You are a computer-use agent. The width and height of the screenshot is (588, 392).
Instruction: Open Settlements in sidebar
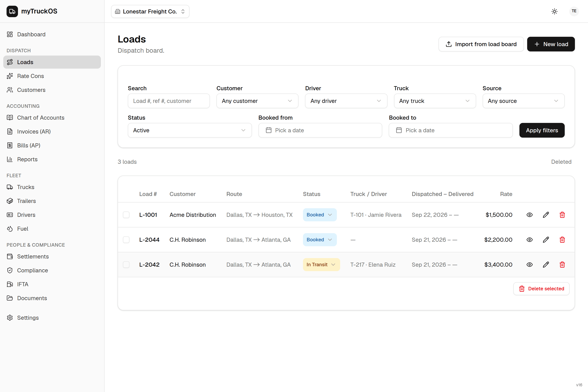click(52, 256)
